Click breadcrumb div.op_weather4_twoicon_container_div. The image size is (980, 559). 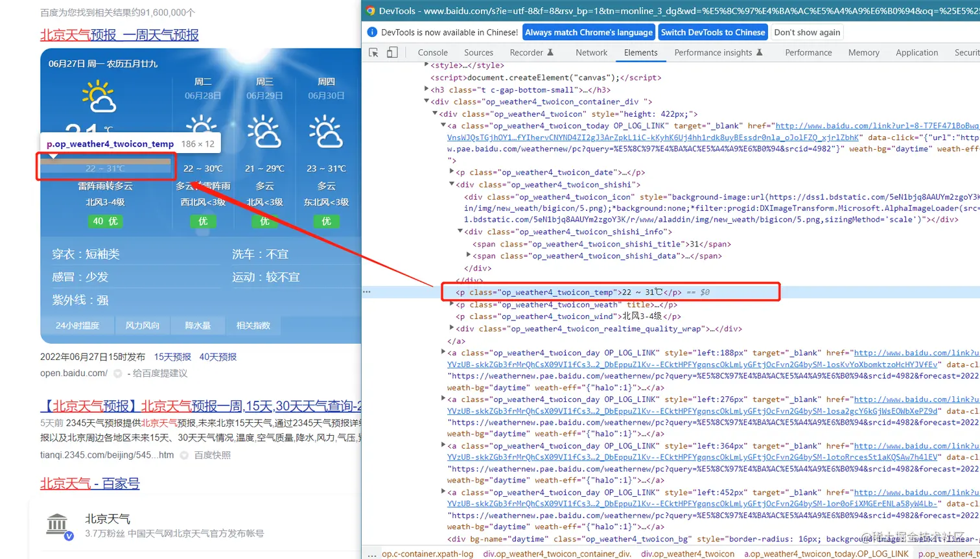pos(558,554)
